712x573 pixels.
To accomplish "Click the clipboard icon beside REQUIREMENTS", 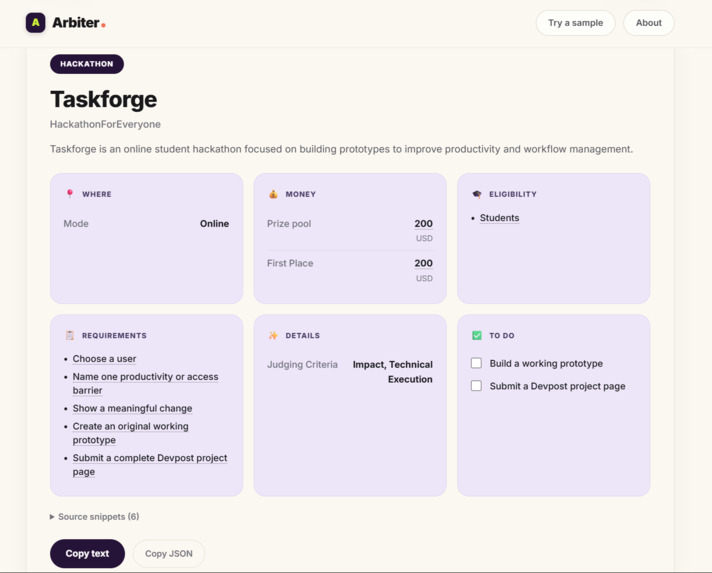I will [69, 336].
